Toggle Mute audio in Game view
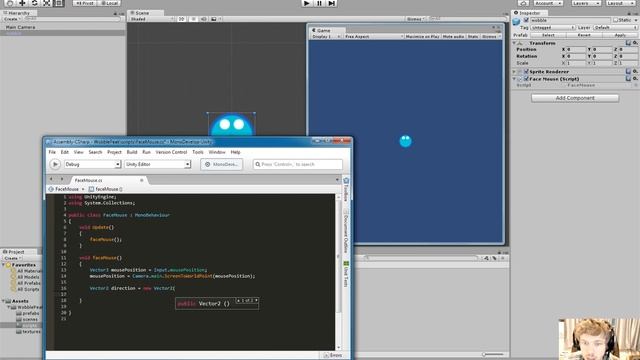 click(453, 36)
